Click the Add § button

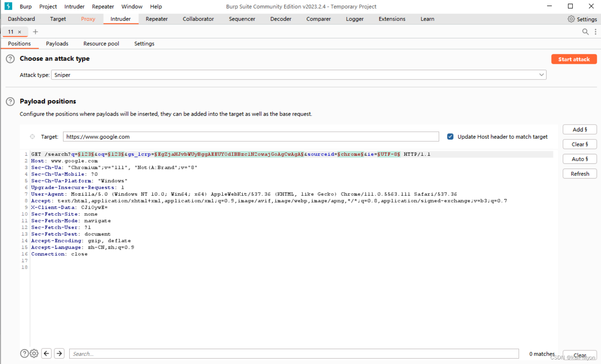(x=580, y=130)
